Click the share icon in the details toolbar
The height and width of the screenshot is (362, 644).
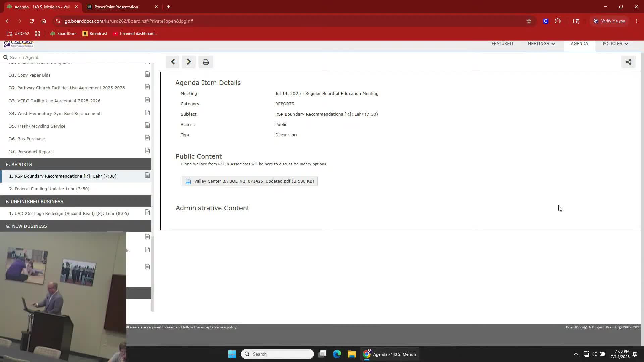(628, 62)
